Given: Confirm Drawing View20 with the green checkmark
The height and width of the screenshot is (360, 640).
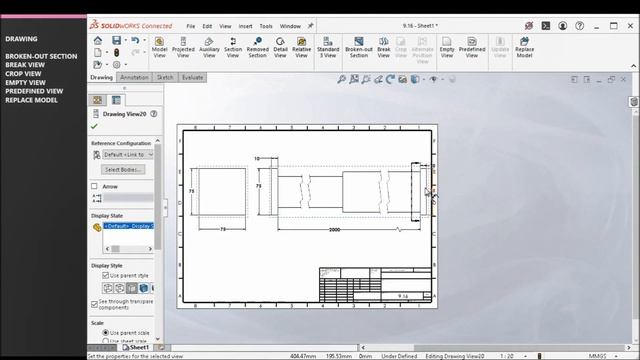Looking at the screenshot, I should pos(94,127).
